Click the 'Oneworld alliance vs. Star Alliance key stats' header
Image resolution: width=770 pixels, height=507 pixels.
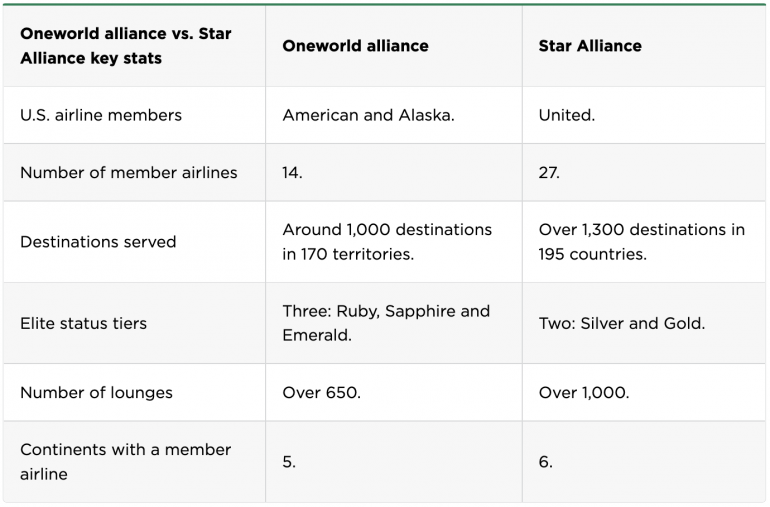(x=126, y=46)
